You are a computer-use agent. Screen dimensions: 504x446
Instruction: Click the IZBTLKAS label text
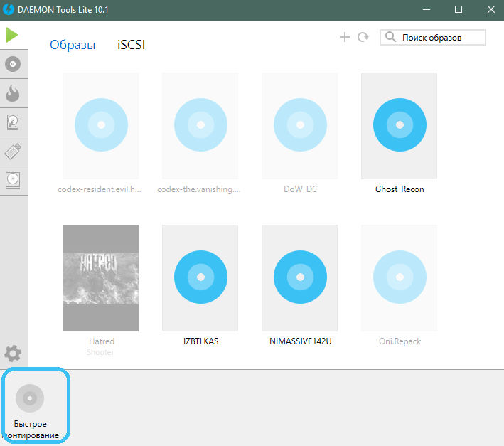click(201, 341)
